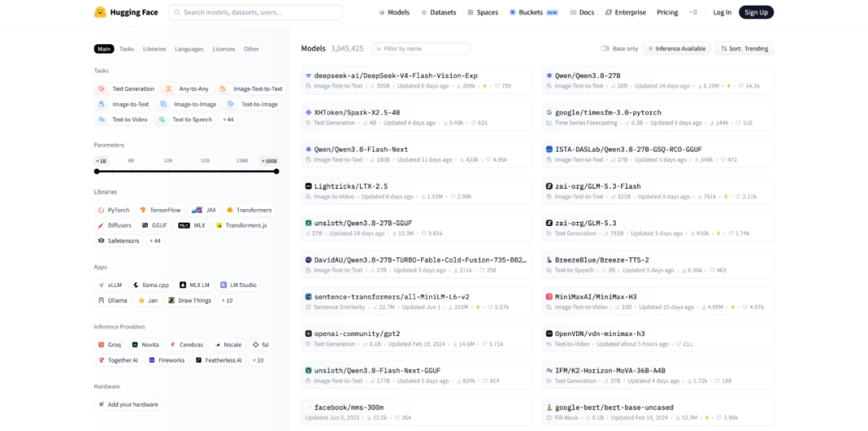Open Datasets in the navbar
Image resolution: width=868 pixels, height=431 pixels.
[x=439, y=12]
